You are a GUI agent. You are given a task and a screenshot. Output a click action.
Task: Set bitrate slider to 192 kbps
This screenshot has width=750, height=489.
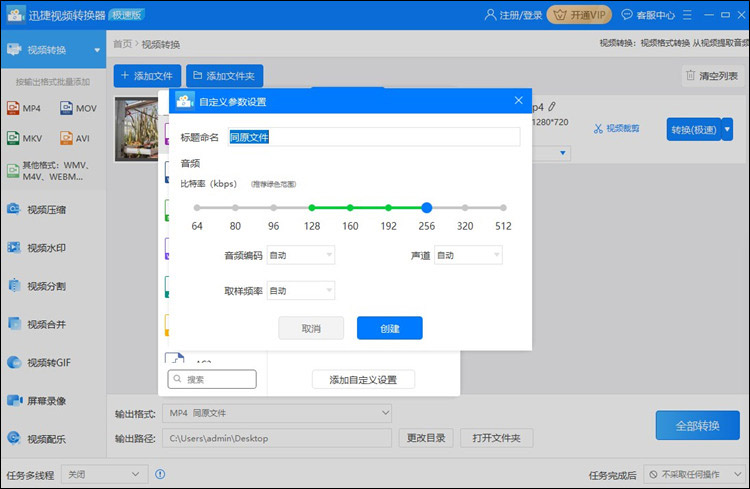click(x=388, y=208)
